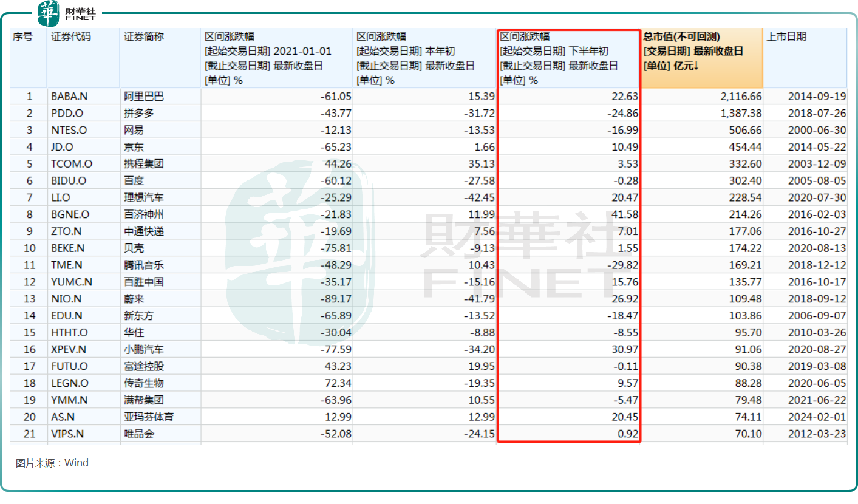This screenshot has width=858, height=504.
Task: Click market cap value 2,116.66
Action: coord(740,97)
